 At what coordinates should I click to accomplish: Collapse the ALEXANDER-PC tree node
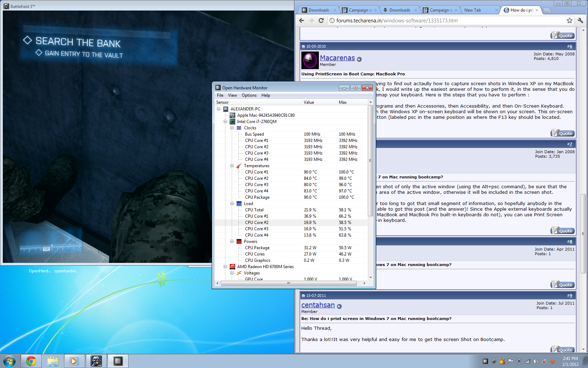(x=219, y=109)
